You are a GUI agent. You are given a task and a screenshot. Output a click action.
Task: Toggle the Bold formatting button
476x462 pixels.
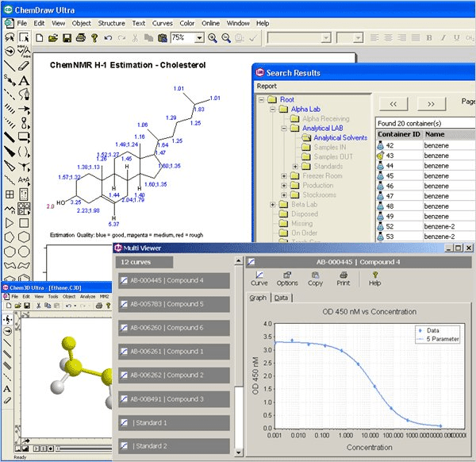429,38
